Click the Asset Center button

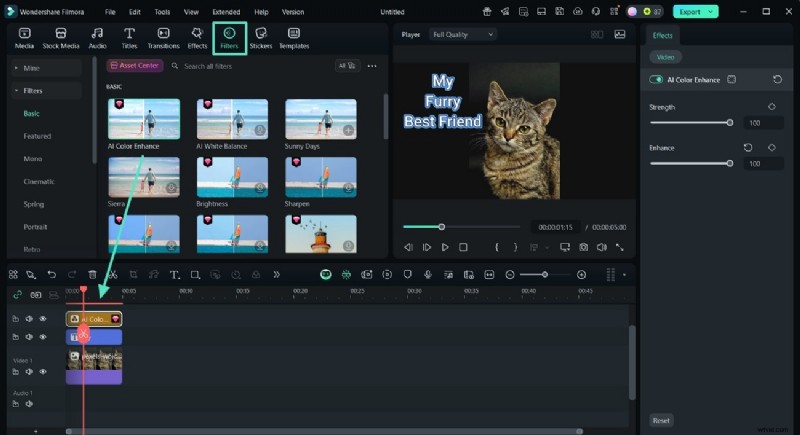tap(135, 65)
